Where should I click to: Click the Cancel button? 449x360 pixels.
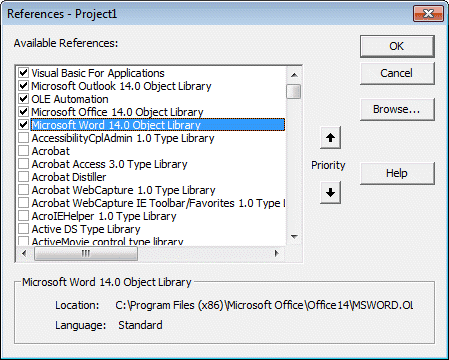[x=397, y=73]
